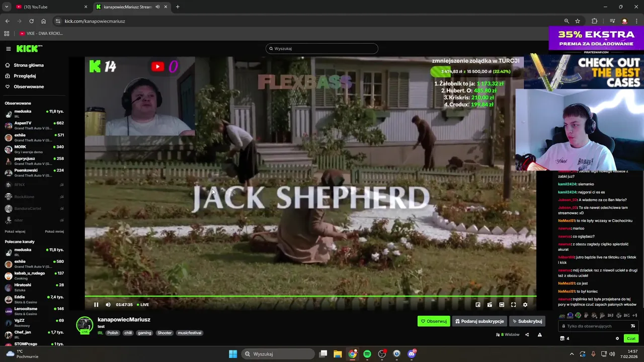
Task: Click Podaruj subskrypcje gift button
Action: pyautogui.click(x=479, y=321)
